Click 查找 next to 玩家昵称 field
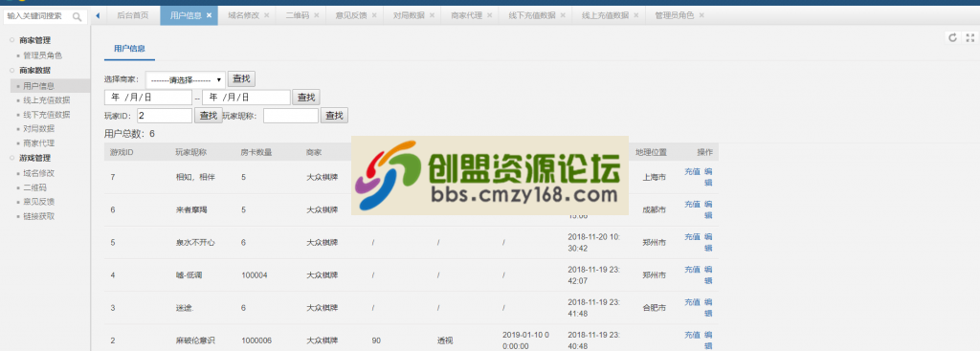This screenshot has width=980, height=351. 334,116
